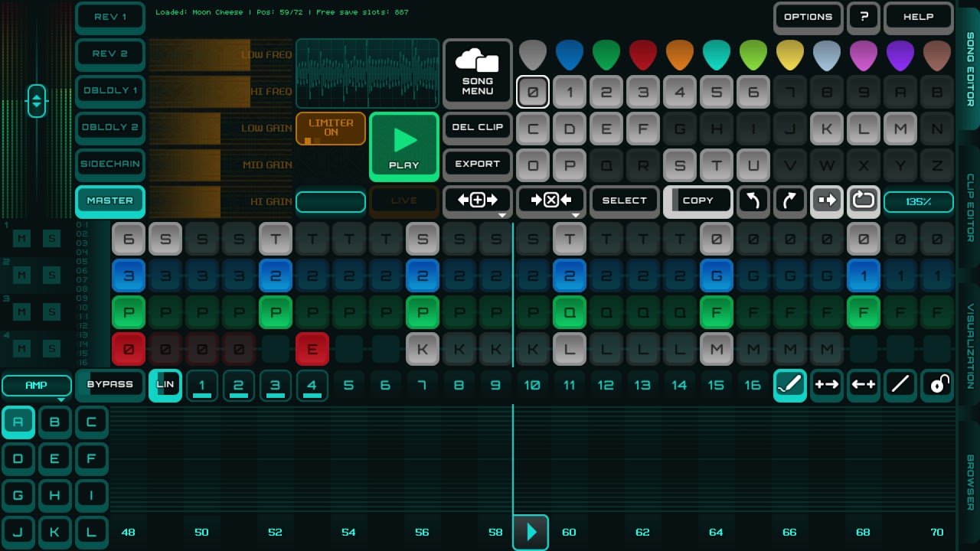
Task: Select the MASTER effects channel
Action: click(x=110, y=201)
